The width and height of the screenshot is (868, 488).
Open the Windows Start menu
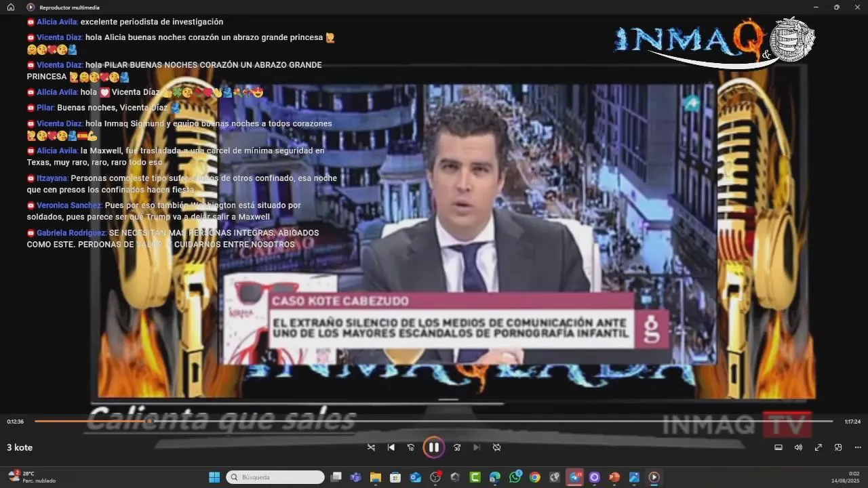point(214,477)
